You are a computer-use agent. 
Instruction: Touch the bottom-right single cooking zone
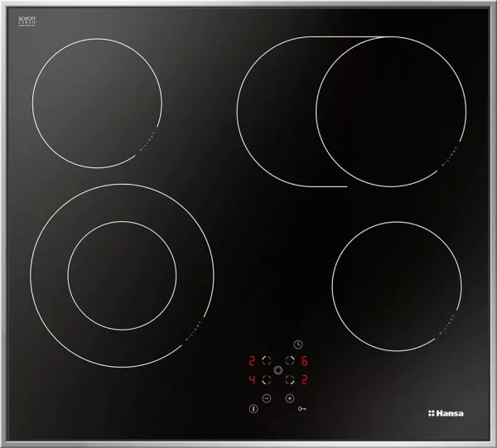[397, 287]
